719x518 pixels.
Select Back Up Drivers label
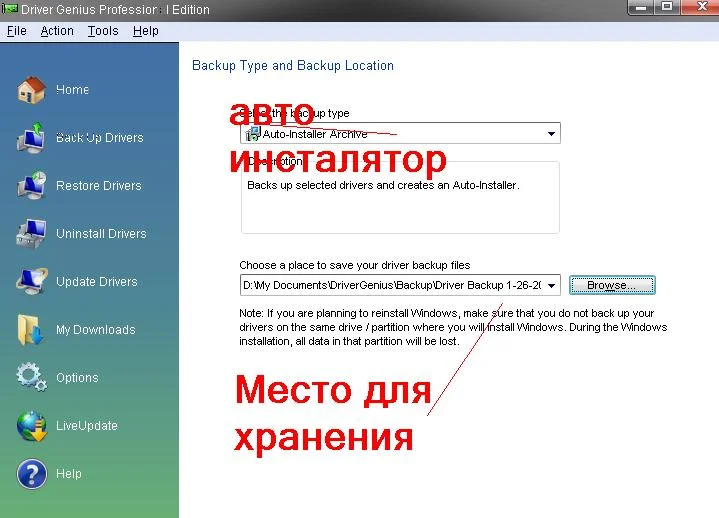click(x=100, y=138)
